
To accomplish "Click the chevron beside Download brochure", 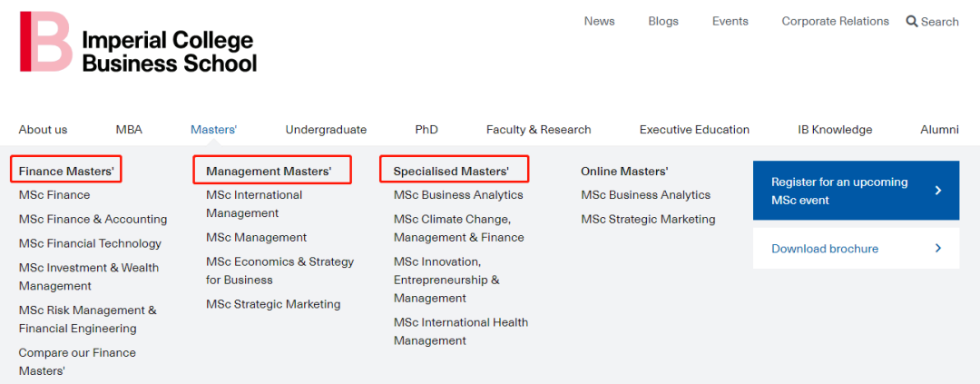I will (x=937, y=249).
